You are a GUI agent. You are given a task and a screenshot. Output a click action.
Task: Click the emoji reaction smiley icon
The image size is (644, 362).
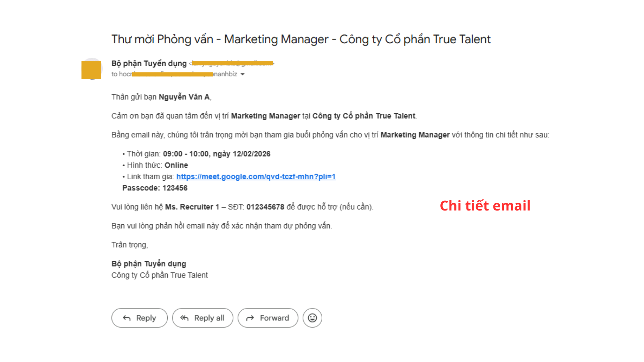coord(312,318)
